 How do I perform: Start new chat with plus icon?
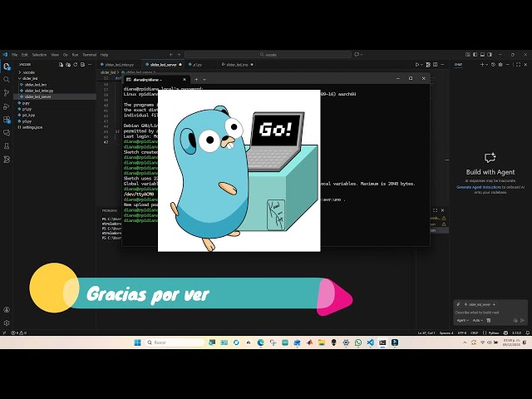482,65
